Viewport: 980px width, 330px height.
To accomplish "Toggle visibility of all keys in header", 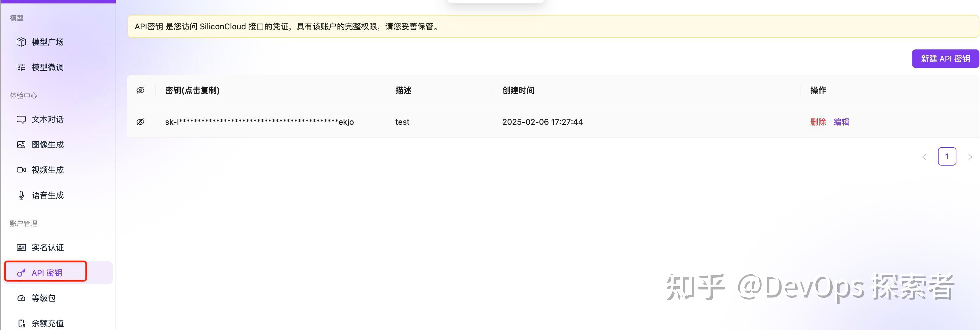I will coord(140,90).
